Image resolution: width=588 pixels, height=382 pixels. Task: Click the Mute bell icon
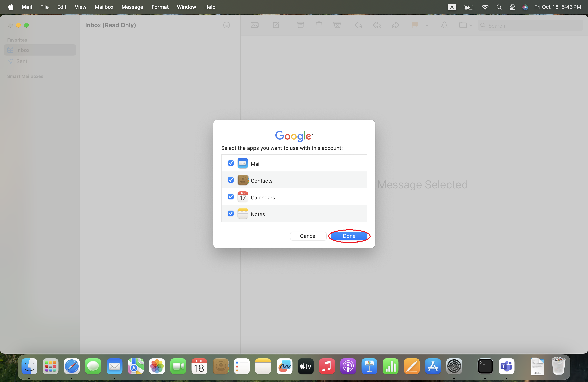point(444,25)
